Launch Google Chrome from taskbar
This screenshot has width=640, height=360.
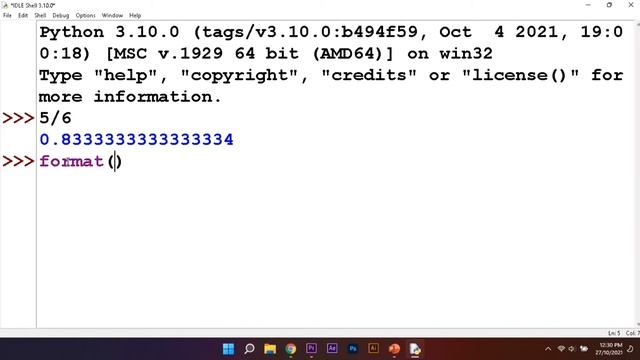point(291,349)
